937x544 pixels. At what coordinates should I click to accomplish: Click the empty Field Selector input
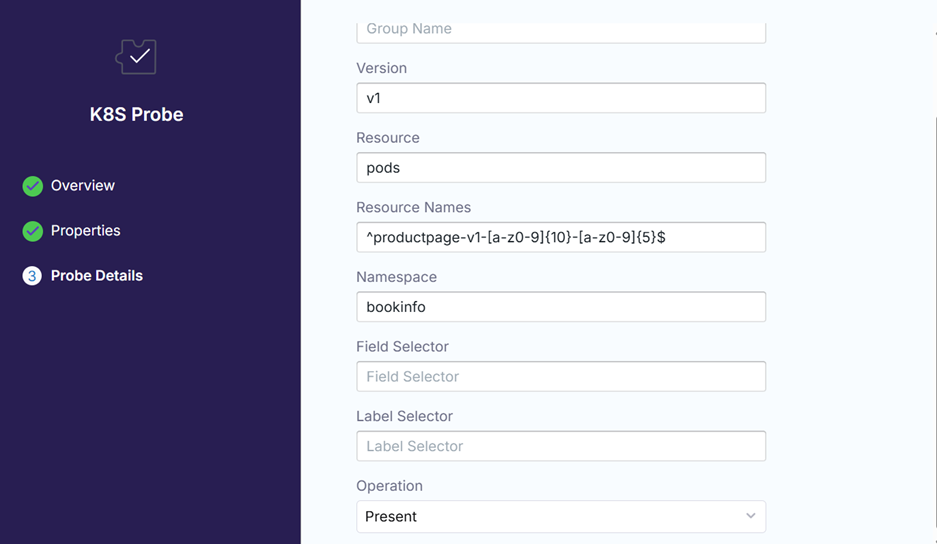(x=560, y=377)
